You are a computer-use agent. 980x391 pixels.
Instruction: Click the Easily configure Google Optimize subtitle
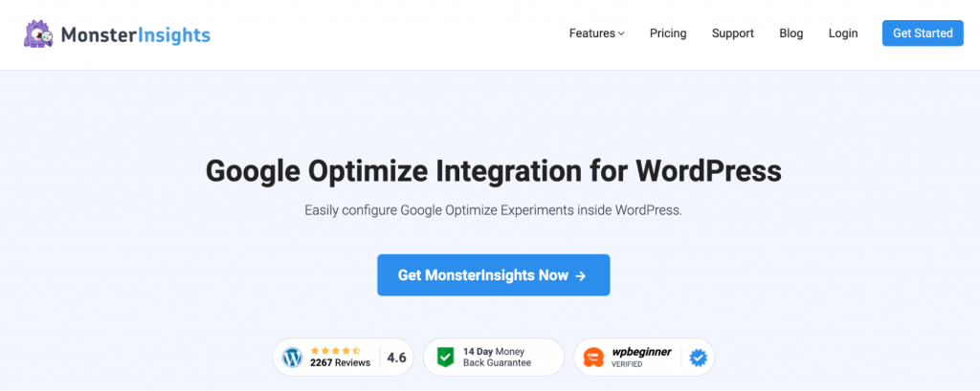point(493,210)
